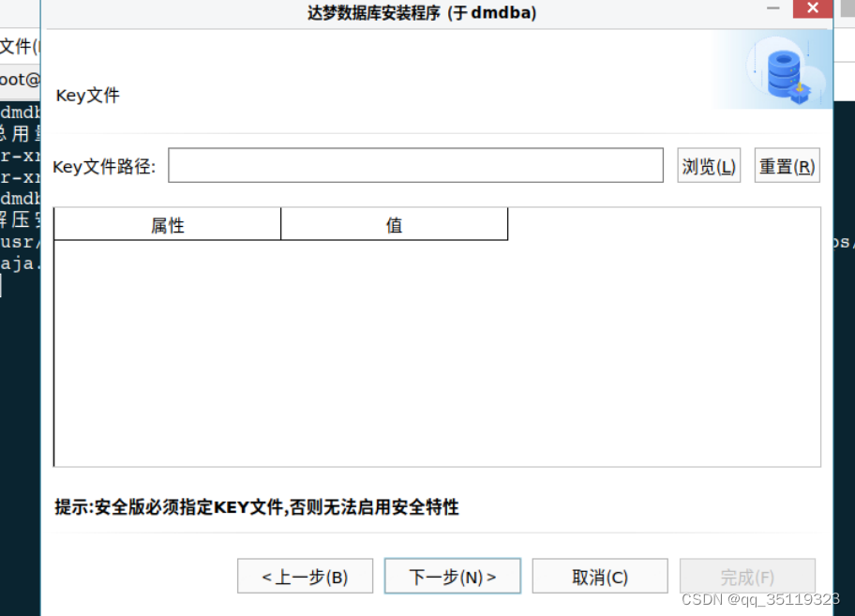Open file browser with 浏览(L) button
This screenshot has width=855, height=616.
709,166
